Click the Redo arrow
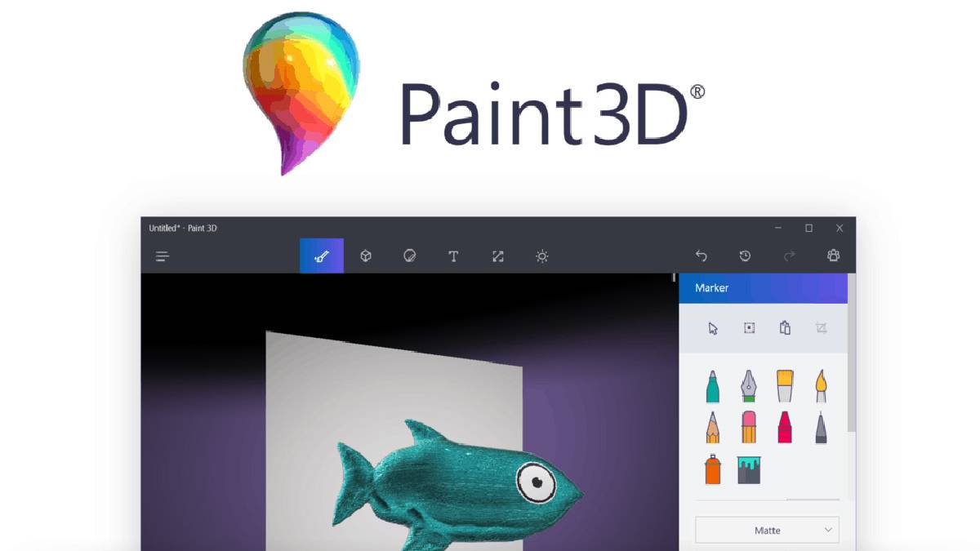The image size is (980, 551). (x=789, y=256)
